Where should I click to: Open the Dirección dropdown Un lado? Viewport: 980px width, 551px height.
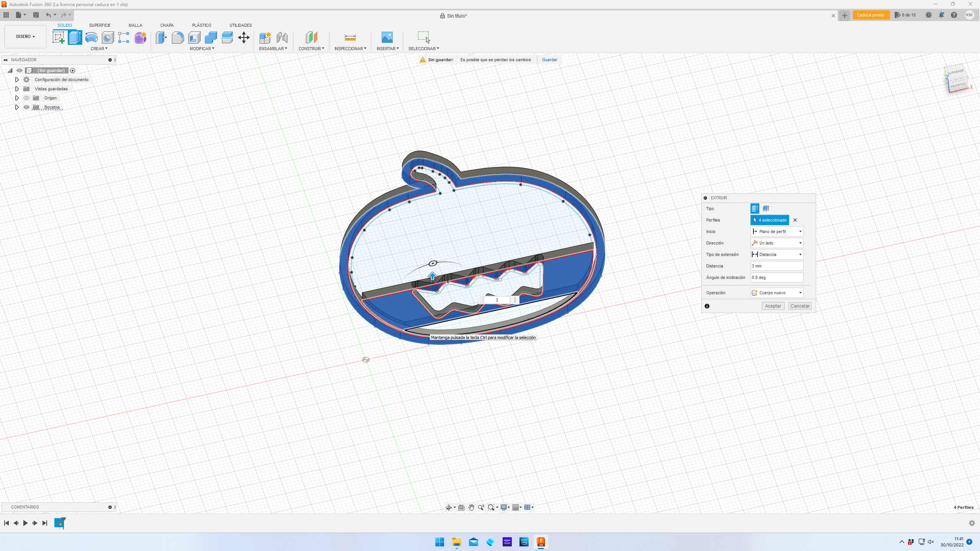(x=776, y=243)
